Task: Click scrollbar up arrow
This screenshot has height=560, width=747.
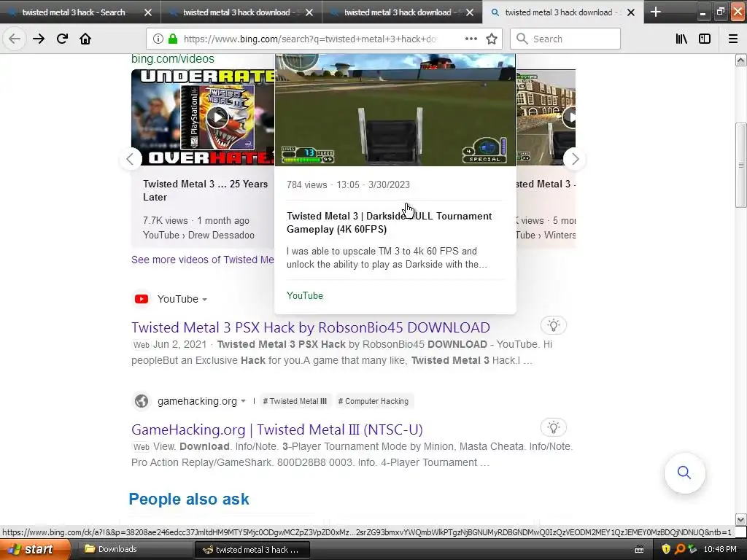Action: 740,60
